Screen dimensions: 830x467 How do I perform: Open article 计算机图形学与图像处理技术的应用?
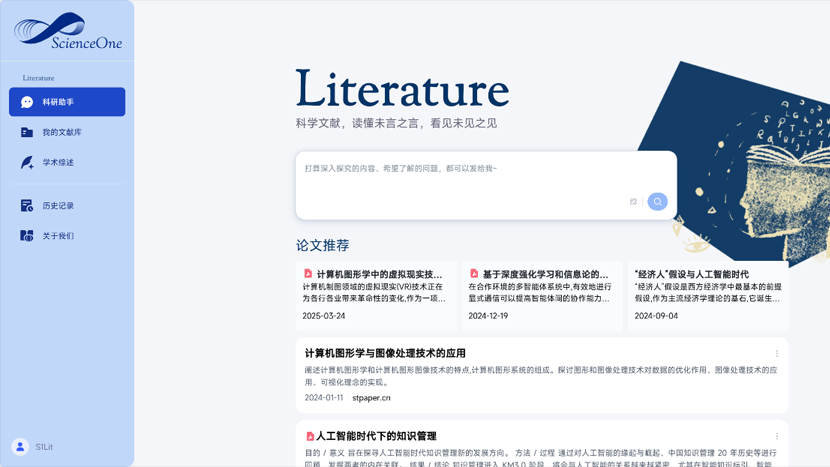[x=385, y=353]
